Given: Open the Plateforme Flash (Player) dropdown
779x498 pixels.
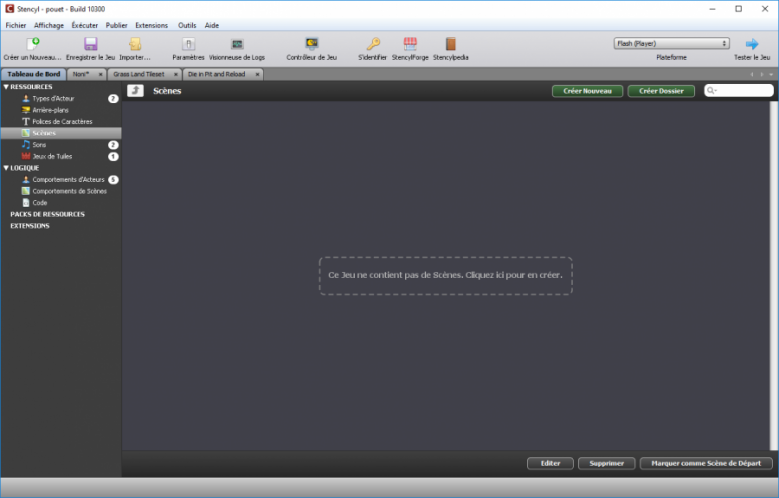Looking at the screenshot, I should click(x=672, y=43).
